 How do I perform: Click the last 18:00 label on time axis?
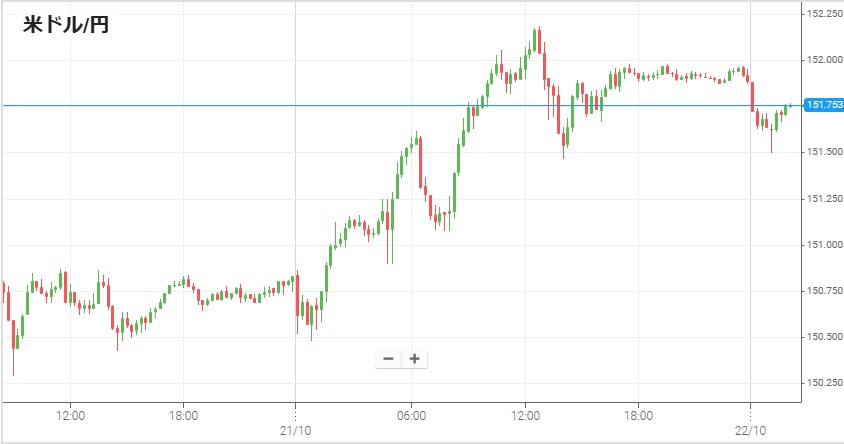[639, 414]
